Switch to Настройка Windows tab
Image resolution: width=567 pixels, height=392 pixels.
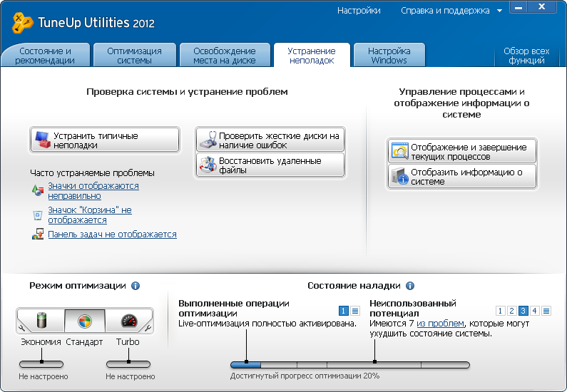pyautogui.click(x=389, y=56)
